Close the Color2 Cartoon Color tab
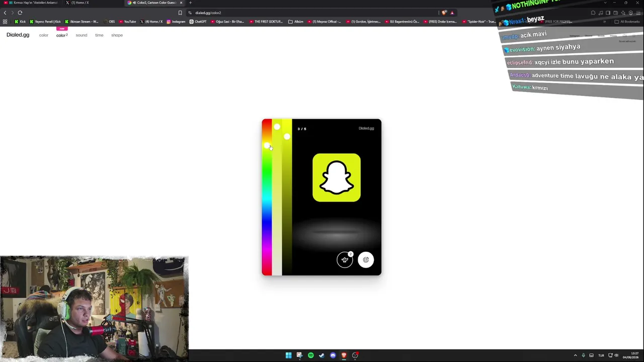Image resolution: width=644 pixels, height=362 pixels. point(181,3)
